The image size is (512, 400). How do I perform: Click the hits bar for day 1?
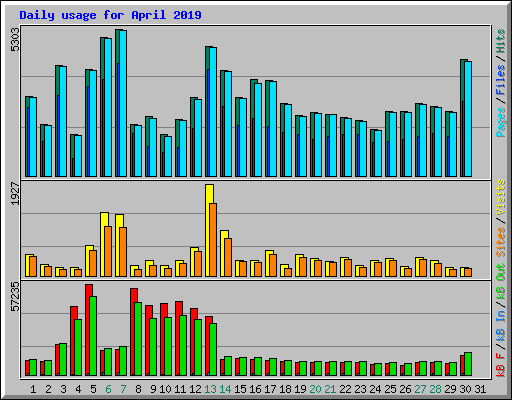(x=27, y=137)
